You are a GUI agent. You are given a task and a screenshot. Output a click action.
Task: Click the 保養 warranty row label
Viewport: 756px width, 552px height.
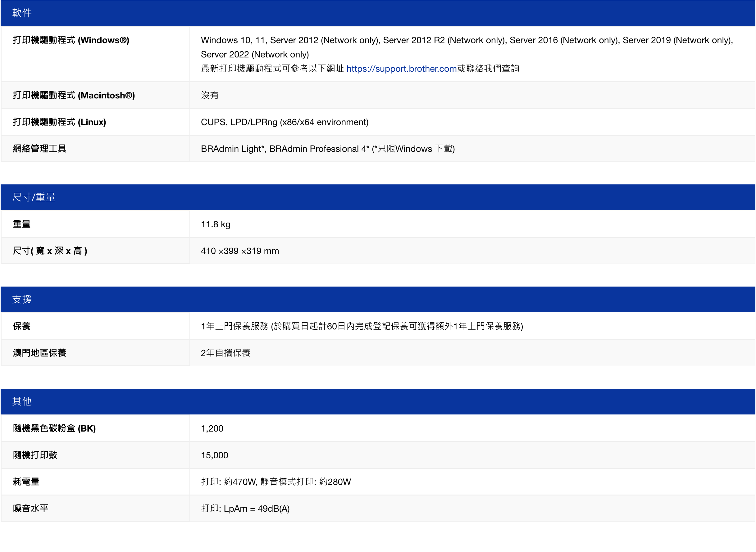click(x=22, y=326)
